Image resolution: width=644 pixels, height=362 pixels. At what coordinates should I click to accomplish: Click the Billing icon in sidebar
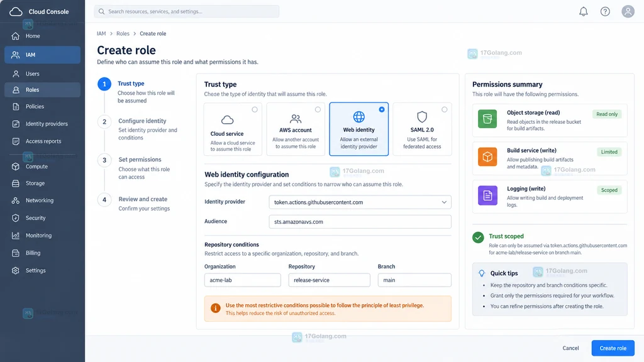[16, 253]
